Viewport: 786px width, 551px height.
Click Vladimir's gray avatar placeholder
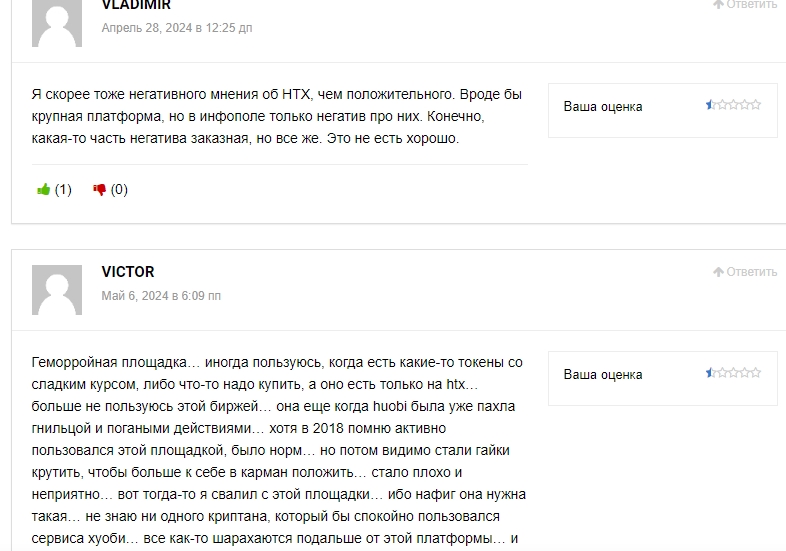(57, 23)
